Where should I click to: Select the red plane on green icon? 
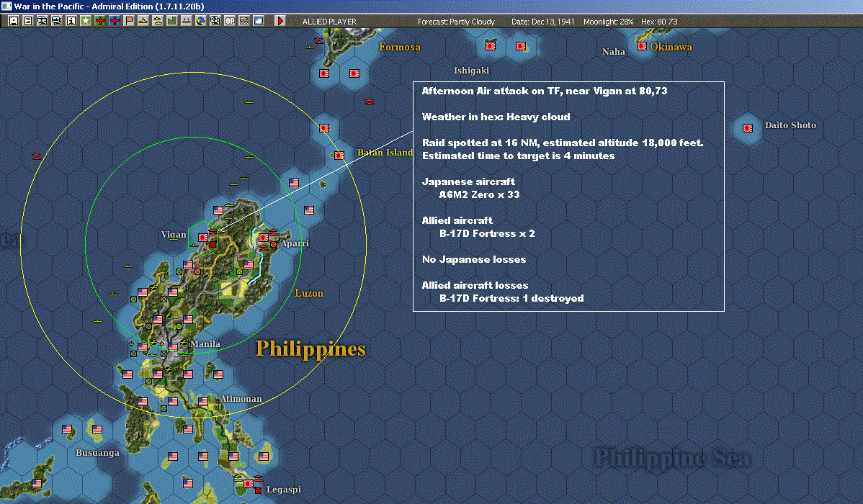[100, 21]
